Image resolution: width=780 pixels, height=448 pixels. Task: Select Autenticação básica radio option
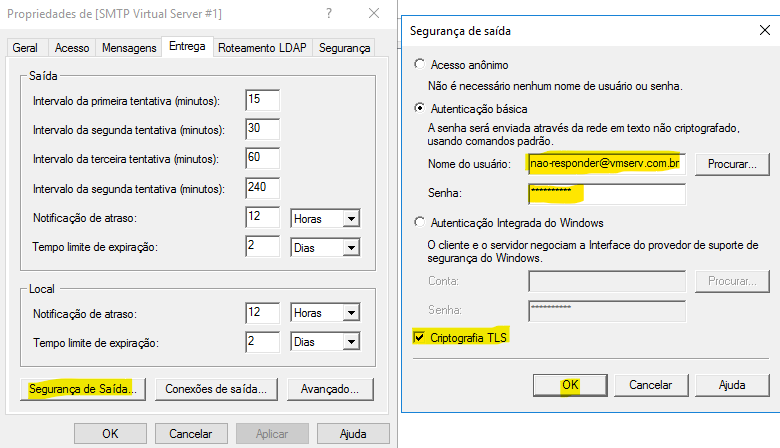click(x=420, y=108)
